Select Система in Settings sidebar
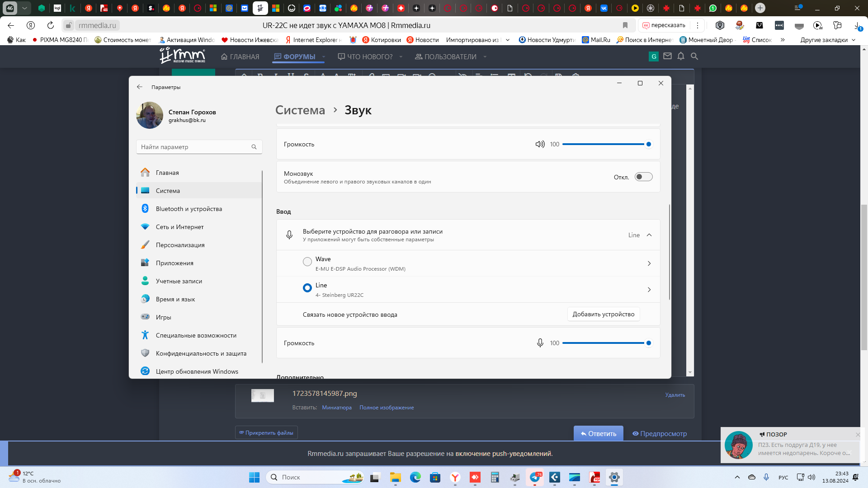 click(199, 191)
